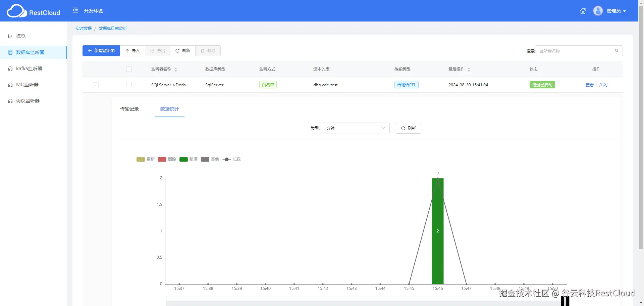Click the 开发环境 environment label
The height and width of the screenshot is (306, 644).
(x=93, y=11)
